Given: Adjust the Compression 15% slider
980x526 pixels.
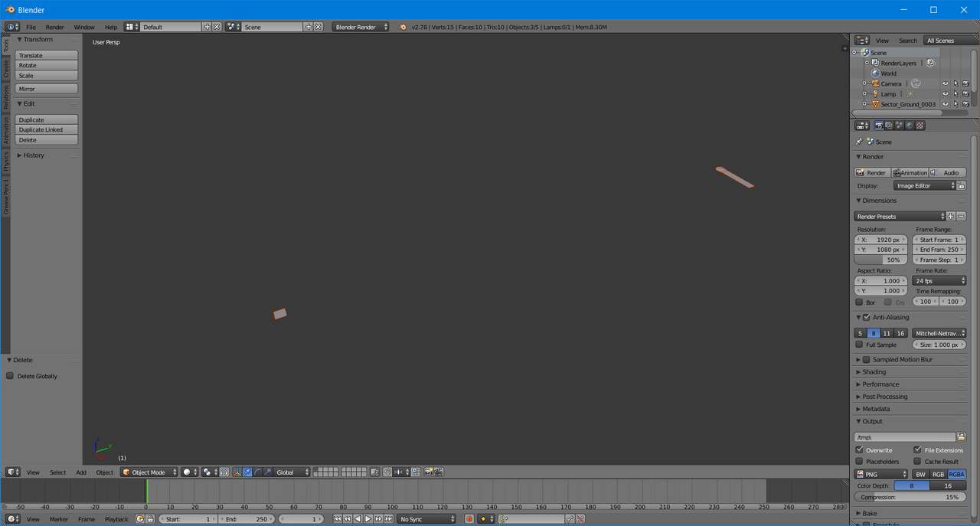Looking at the screenshot, I should [910, 497].
